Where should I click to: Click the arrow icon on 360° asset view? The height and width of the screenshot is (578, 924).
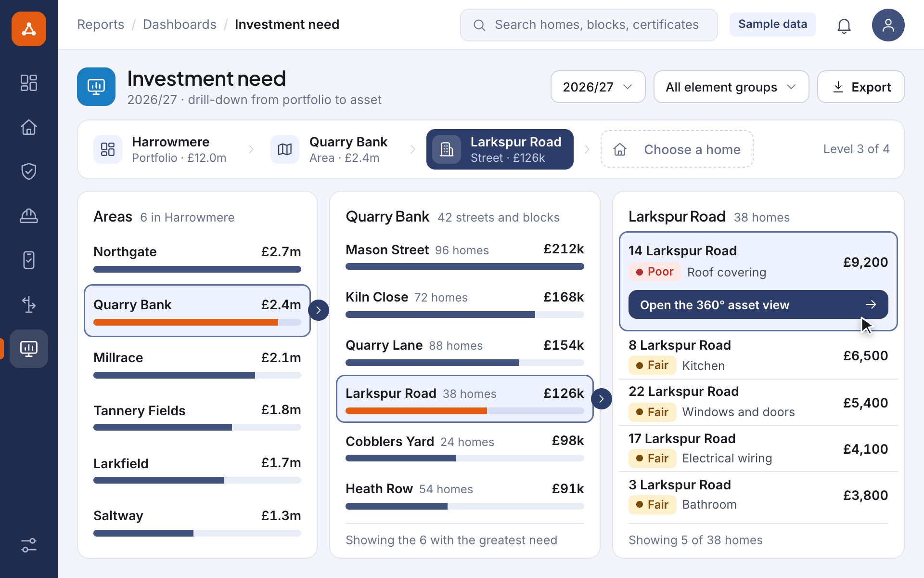click(x=871, y=304)
